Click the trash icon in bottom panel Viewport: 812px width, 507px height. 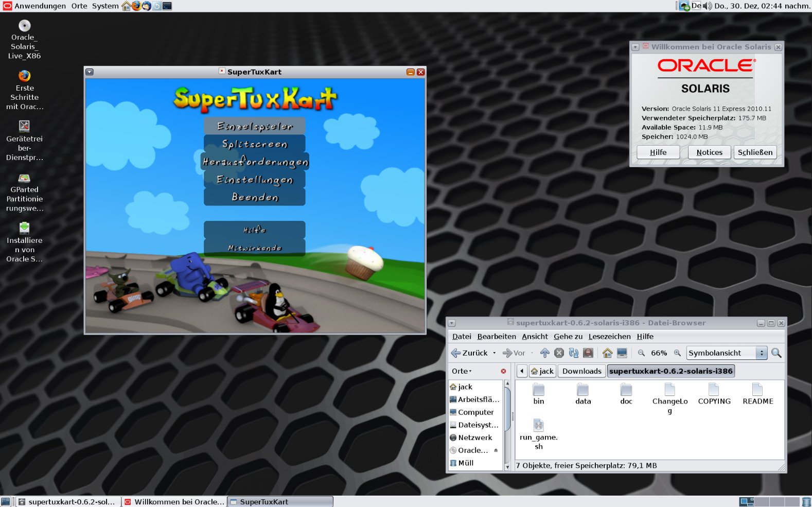(806, 501)
